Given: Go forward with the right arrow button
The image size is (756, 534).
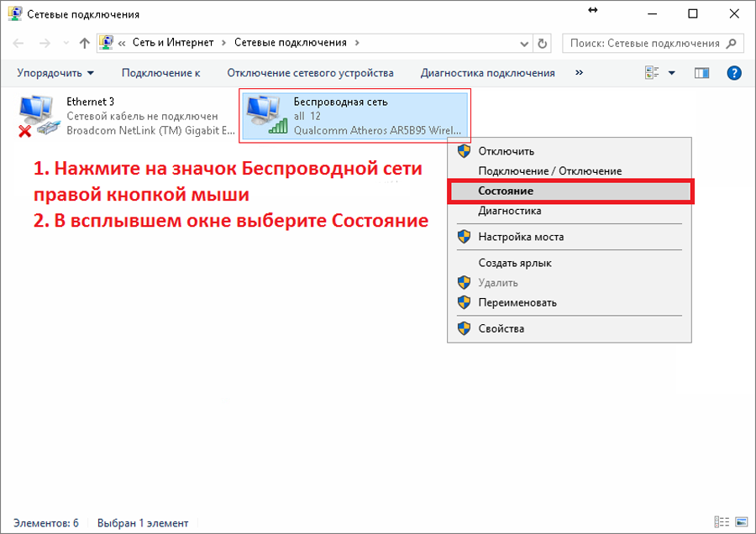Looking at the screenshot, I should [45, 44].
